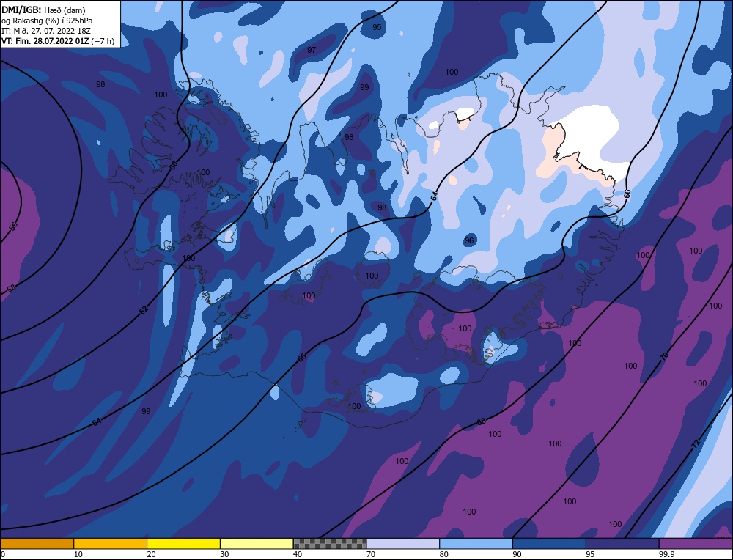Image resolution: width=733 pixels, height=560 pixels.
Task: Select the pale yellow 30–40 legend swatch
Action: (x=257, y=544)
